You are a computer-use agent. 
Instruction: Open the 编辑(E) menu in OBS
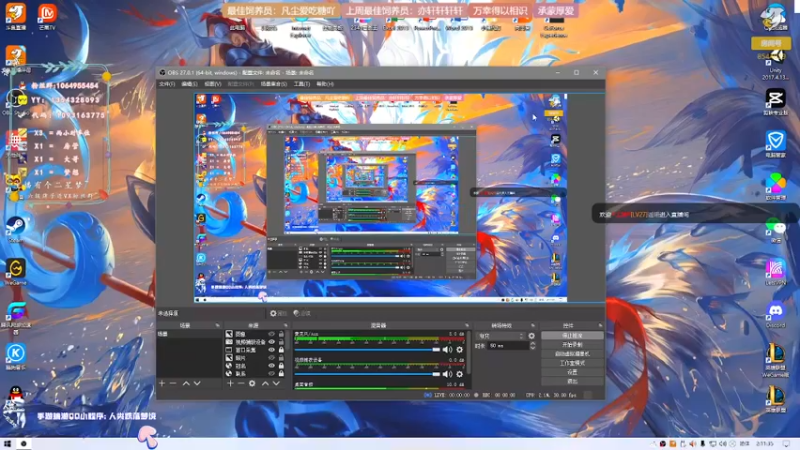tap(189, 84)
